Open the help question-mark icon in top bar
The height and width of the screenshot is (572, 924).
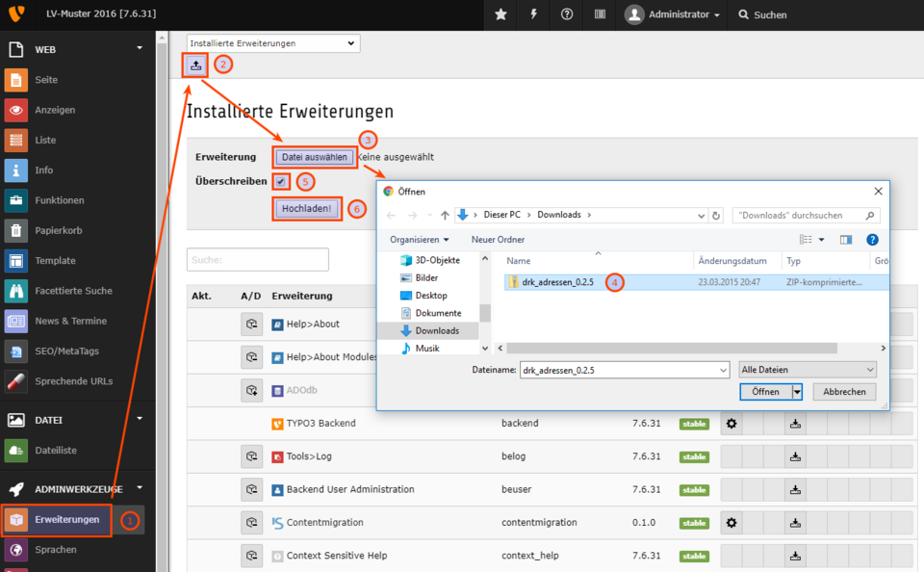point(566,14)
